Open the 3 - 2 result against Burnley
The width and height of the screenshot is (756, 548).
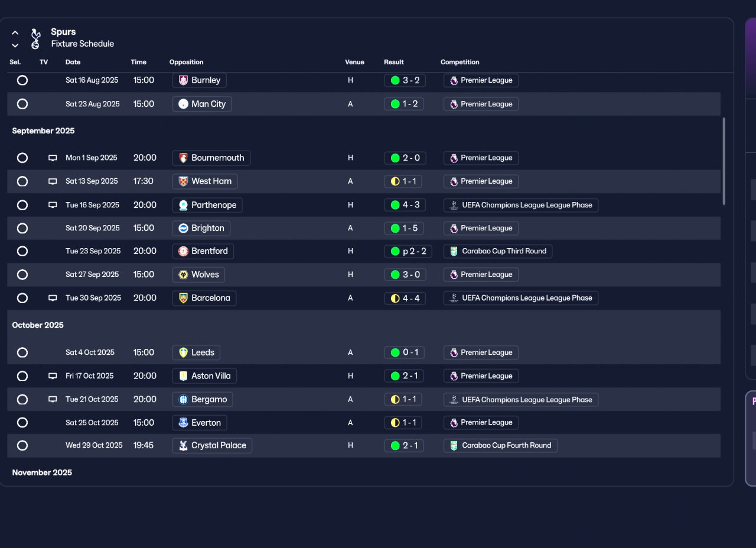pyautogui.click(x=405, y=80)
